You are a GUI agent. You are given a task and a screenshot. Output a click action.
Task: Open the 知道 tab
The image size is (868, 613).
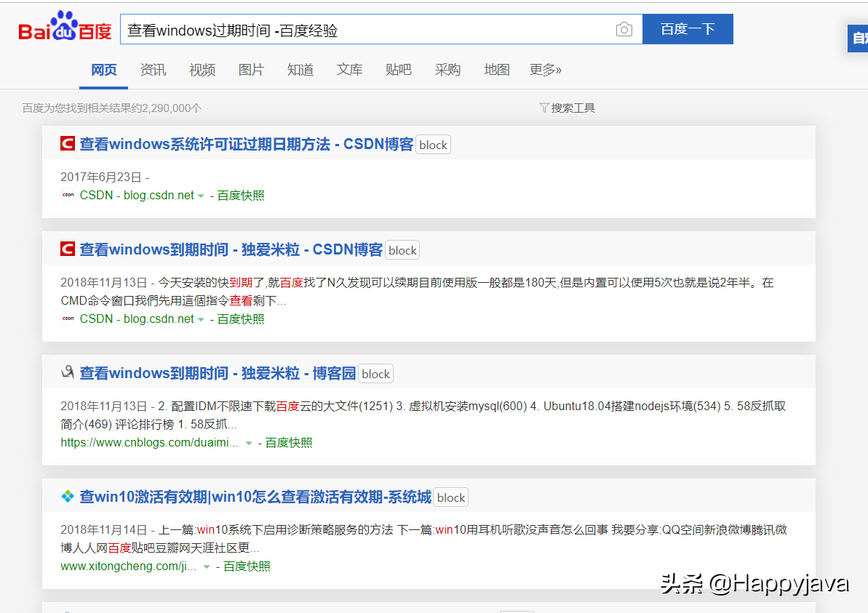click(300, 70)
